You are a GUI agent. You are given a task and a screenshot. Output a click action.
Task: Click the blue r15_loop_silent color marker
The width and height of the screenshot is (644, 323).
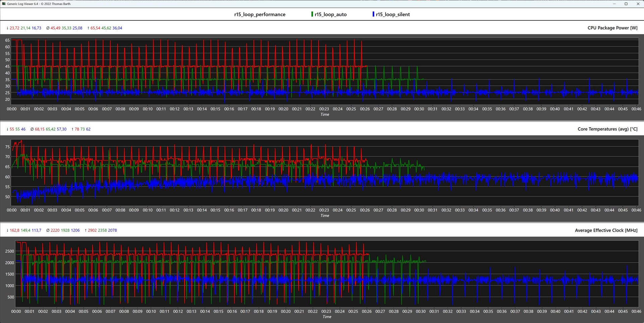373,14
